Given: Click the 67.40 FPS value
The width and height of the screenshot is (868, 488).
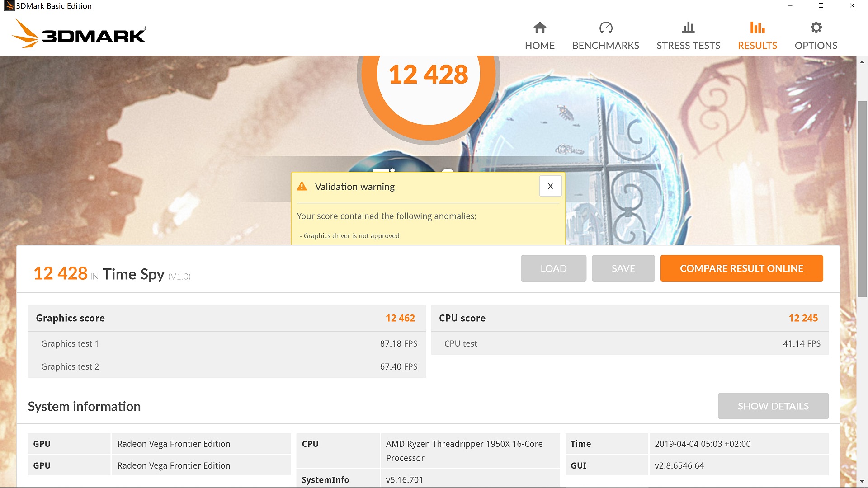Looking at the screenshot, I should point(399,366).
